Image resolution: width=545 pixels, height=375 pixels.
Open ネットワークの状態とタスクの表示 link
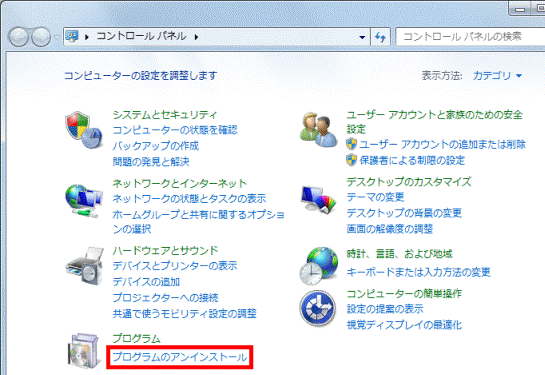189,198
